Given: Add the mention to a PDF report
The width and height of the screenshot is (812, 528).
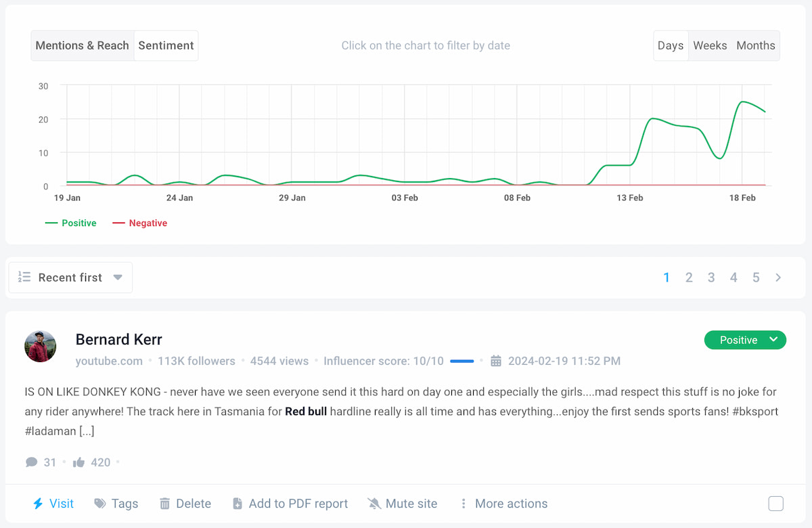Looking at the screenshot, I should coord(237,503).
